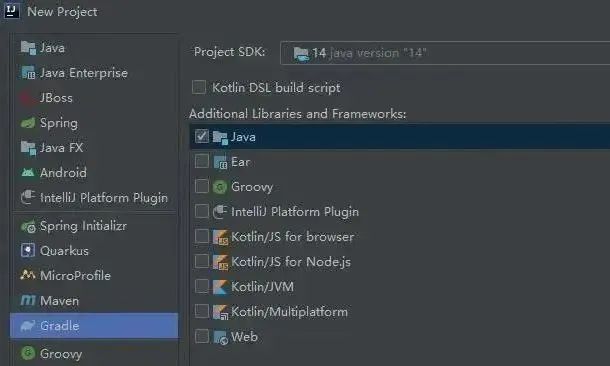Select Android project type label
The width and height of the screenshot is (610, 366).
(63, 173)
